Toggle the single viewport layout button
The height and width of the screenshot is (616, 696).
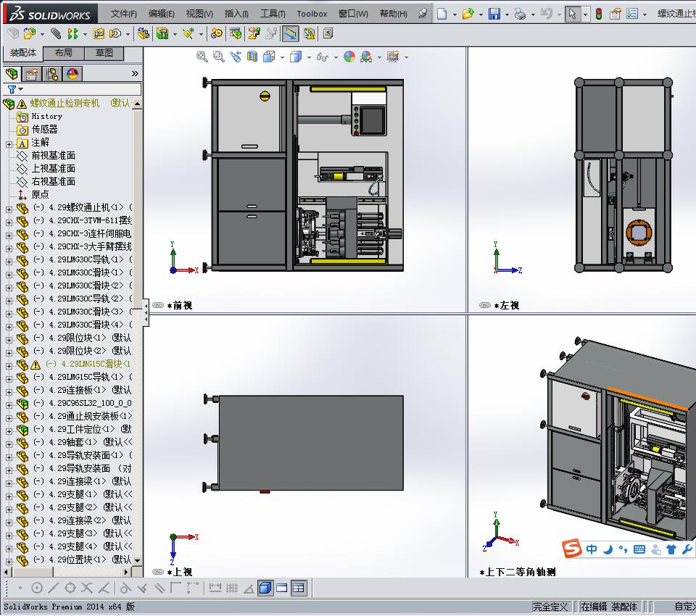[x=282, y=588]
